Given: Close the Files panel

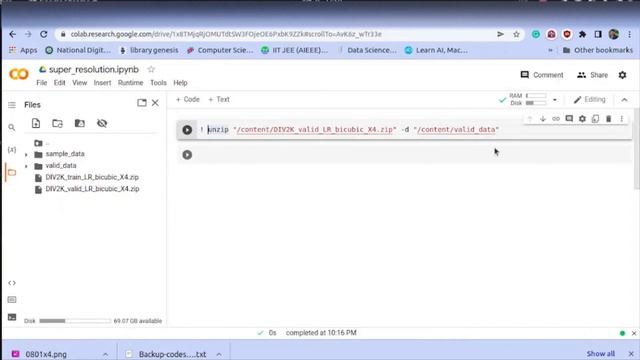Looking at the screenshot, I should click(155, 103).
